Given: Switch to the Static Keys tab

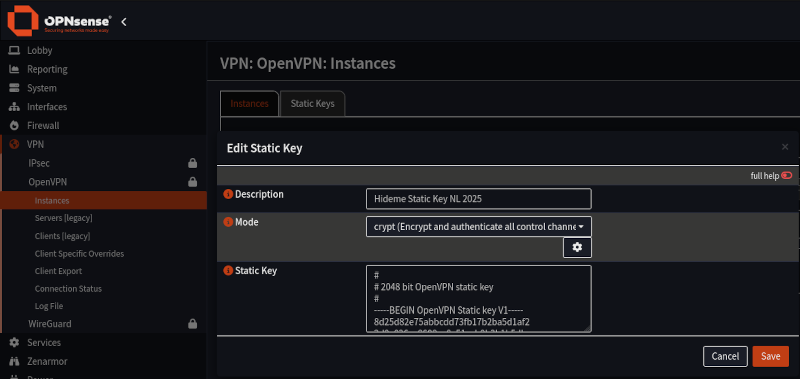Looking at the screenshot, I should (x=312, y=104).
